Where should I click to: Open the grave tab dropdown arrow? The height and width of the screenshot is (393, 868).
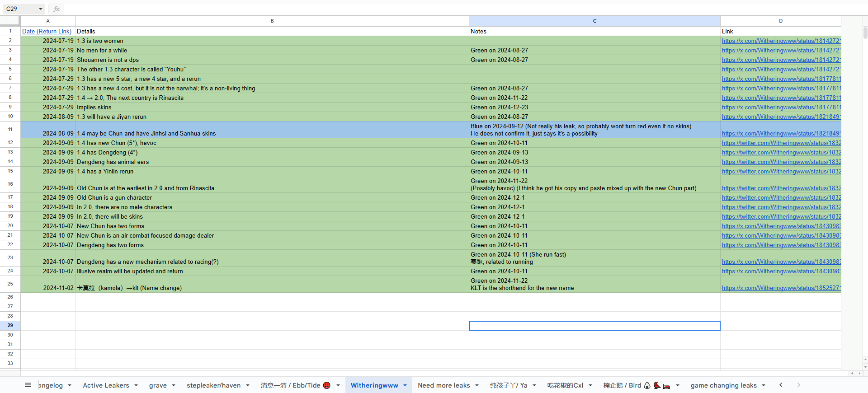[x=173, y=385]
